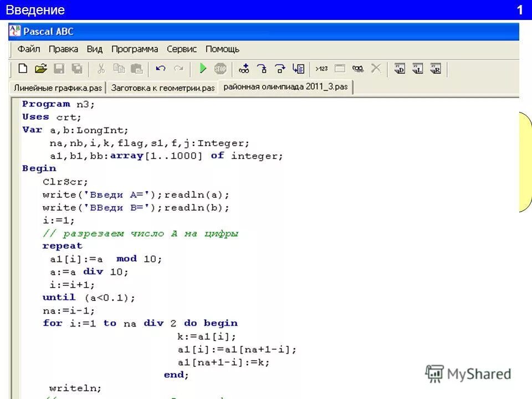532x399 pixels.
Task: Paste from the clipboard icon
Action: [137, 69]
